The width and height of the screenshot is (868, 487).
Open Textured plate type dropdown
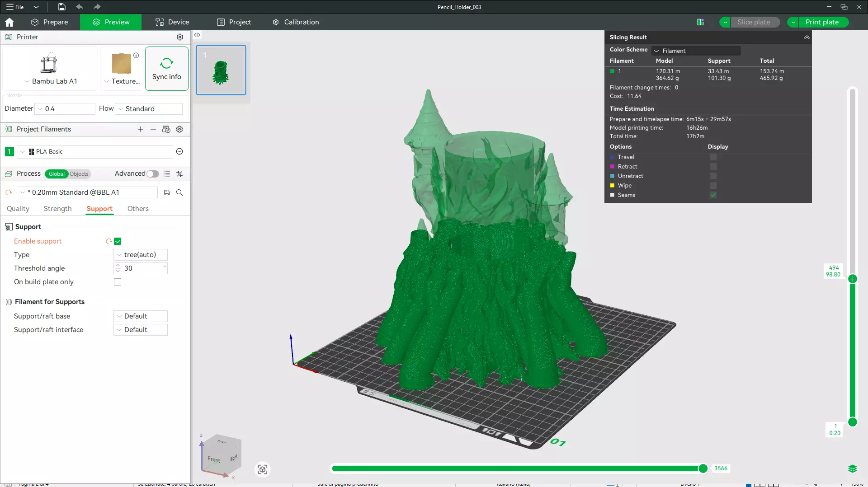click(122, 81)
